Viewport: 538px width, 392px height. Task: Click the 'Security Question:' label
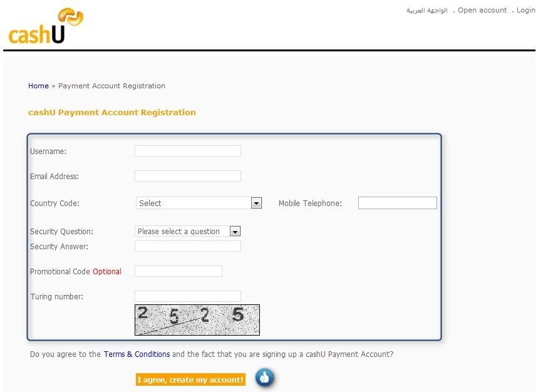click(x=62, y=232)
